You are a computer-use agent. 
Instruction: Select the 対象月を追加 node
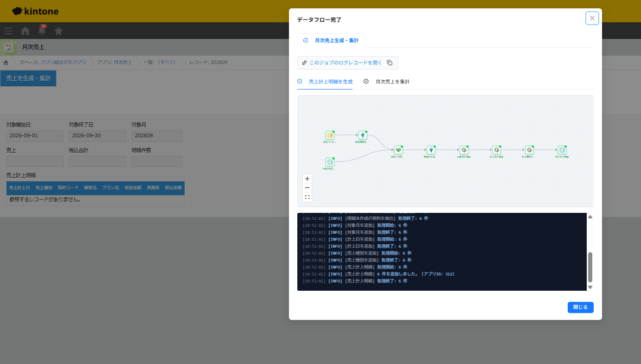[x=463, y=150]
